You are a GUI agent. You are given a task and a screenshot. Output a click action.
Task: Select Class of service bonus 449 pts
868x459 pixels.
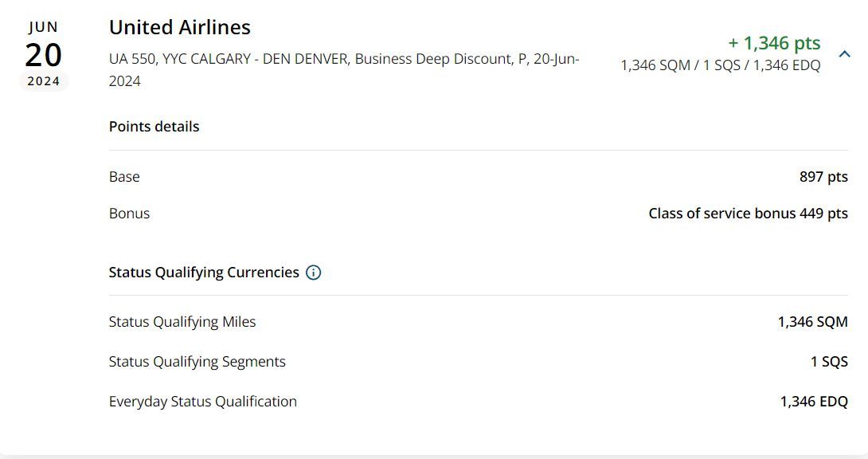(x=748, y=214)
